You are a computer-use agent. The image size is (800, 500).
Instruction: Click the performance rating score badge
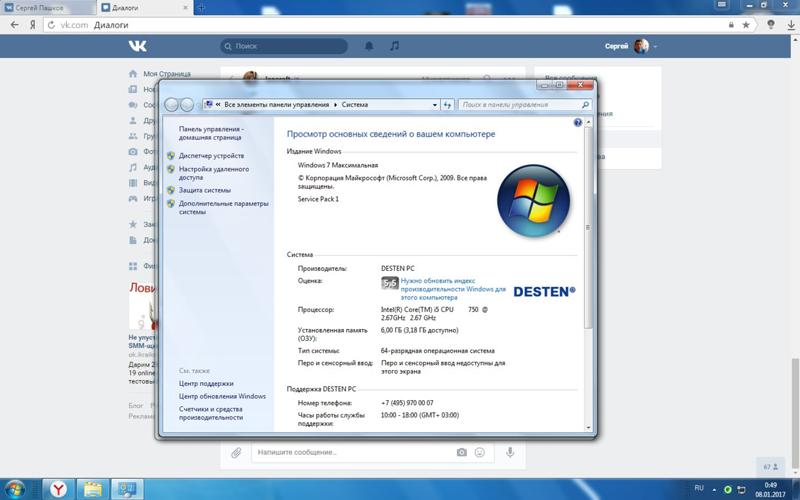click(390, 283)
